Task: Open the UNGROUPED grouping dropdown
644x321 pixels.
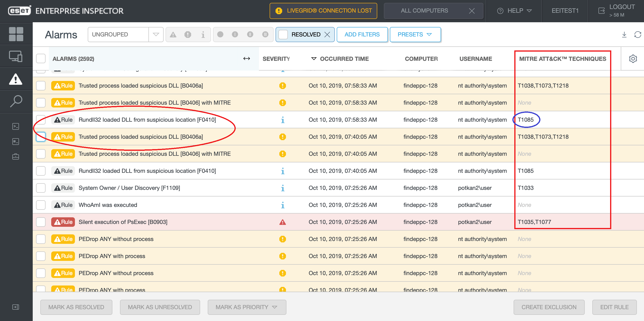Action: [x=156, y=35]
